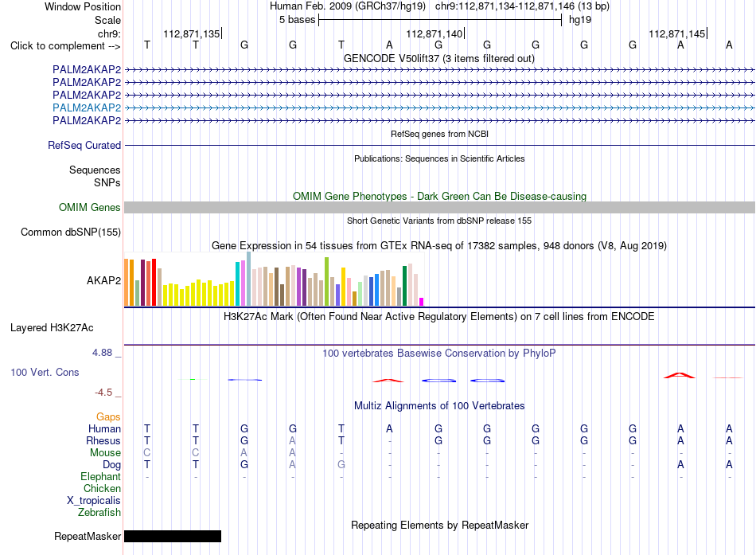Click the chr9:112,871,134-112,871,146 (13 bp) text
Screen dimensions: 756x555
pyautogui.click(x=522, y=6)
